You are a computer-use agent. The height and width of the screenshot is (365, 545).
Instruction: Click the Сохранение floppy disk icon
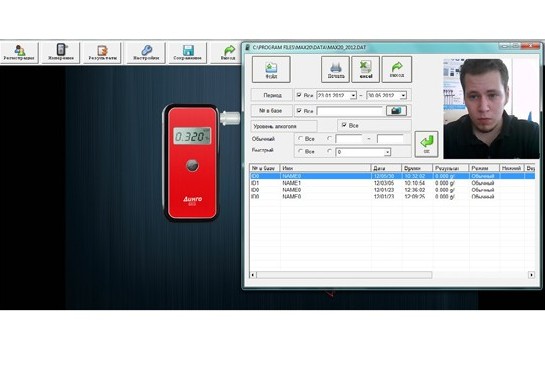188,52
